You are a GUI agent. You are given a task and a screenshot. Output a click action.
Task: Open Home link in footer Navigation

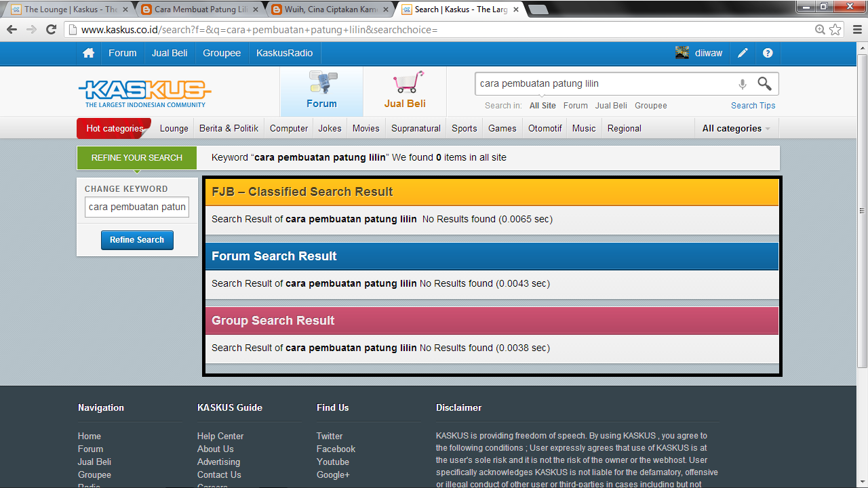coord(90,436)
